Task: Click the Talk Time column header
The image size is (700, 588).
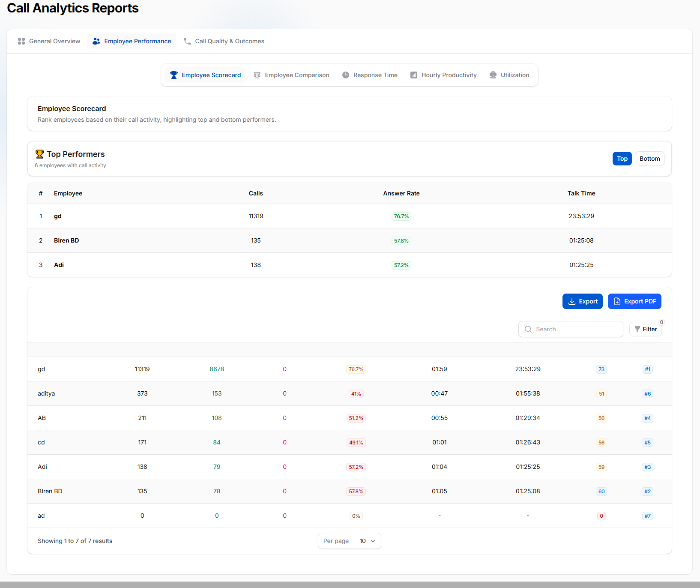Action: [581, 193]
